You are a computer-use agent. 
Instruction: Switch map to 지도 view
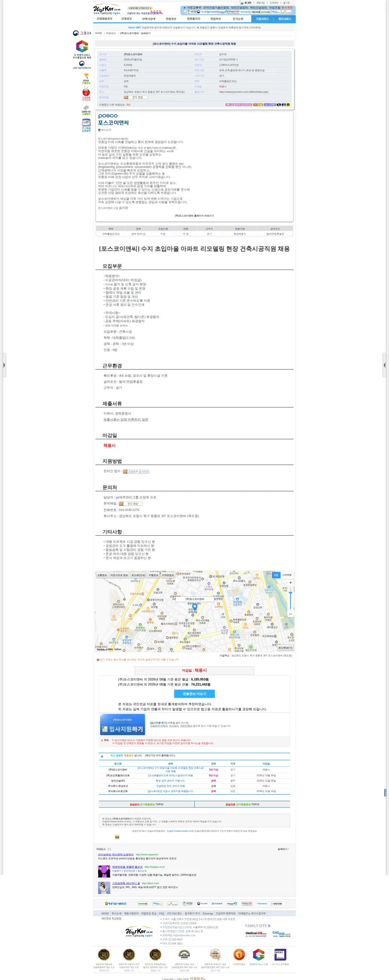point(276,575)
